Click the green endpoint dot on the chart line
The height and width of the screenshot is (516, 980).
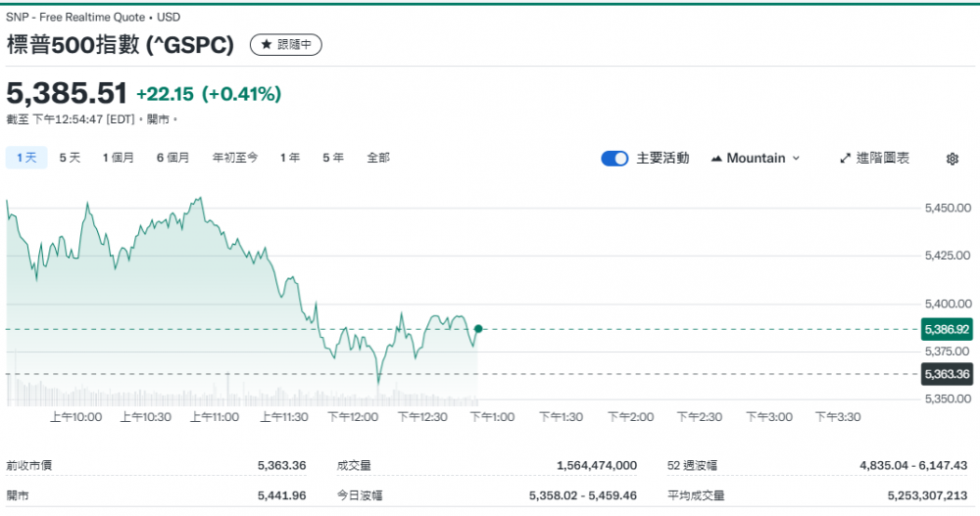[478, 329]
